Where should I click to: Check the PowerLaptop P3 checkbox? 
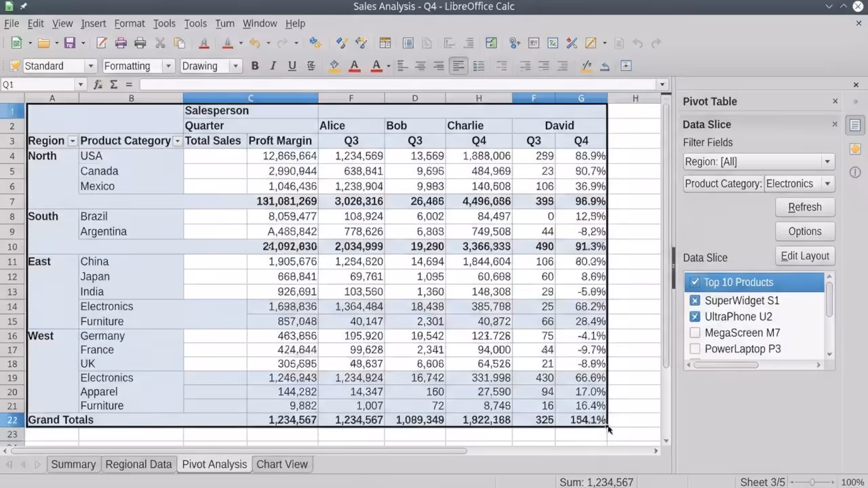coord(695,349)
